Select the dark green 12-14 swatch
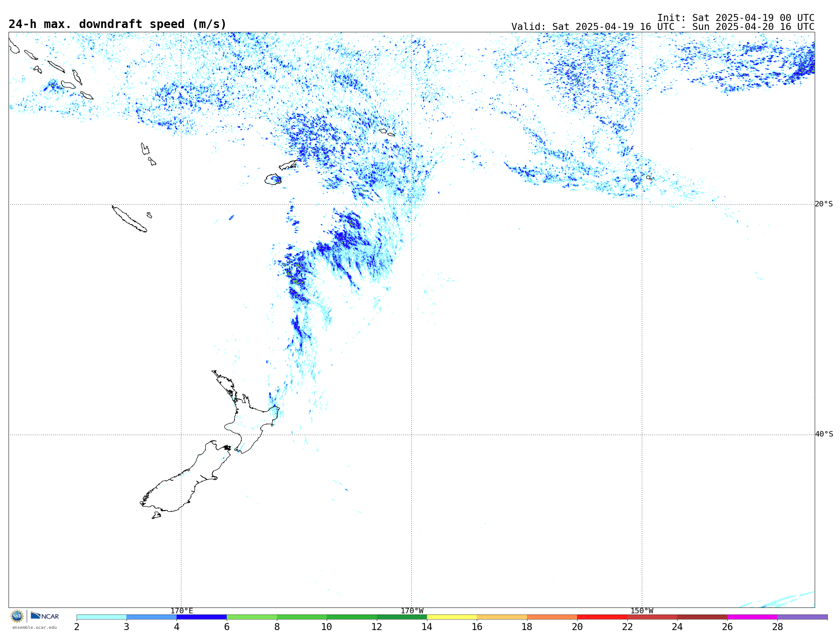 (x=402, y=617)
